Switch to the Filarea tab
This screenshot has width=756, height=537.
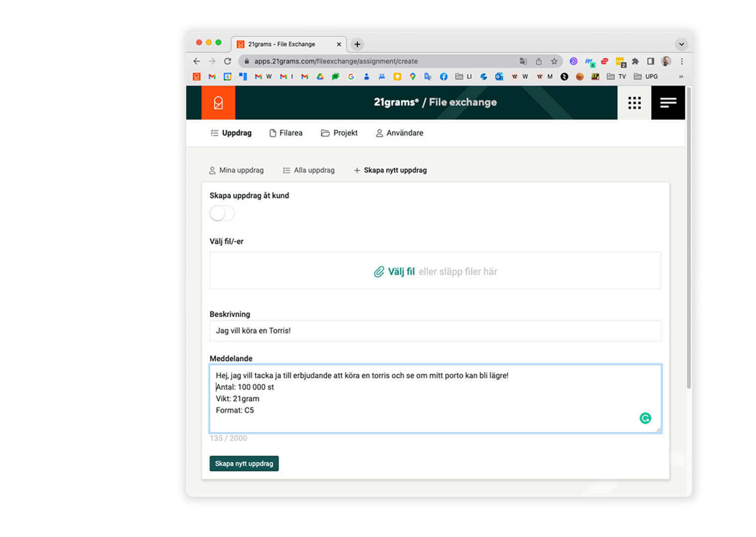pyautogui.click(x=286, y=133)
